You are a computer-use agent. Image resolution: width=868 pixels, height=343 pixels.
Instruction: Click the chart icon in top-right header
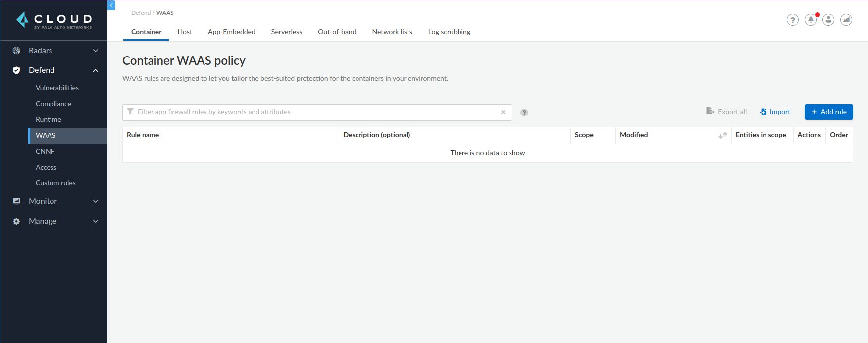(846, 20)
